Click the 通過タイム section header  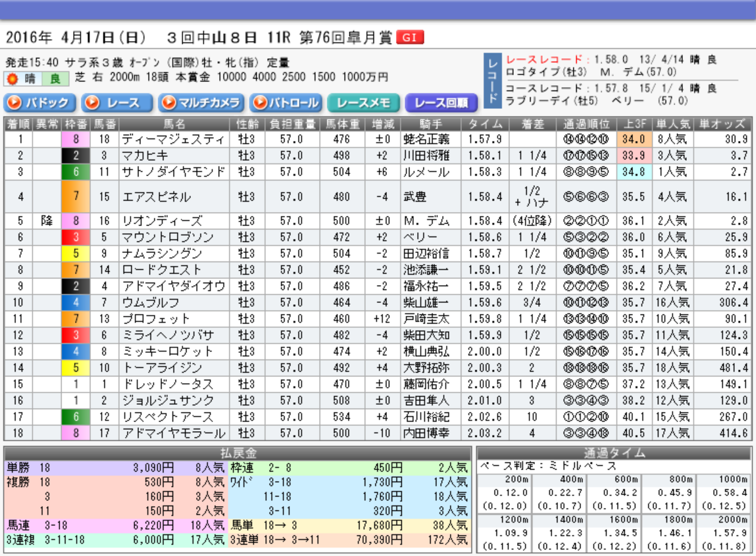click(x=614, y=454)
